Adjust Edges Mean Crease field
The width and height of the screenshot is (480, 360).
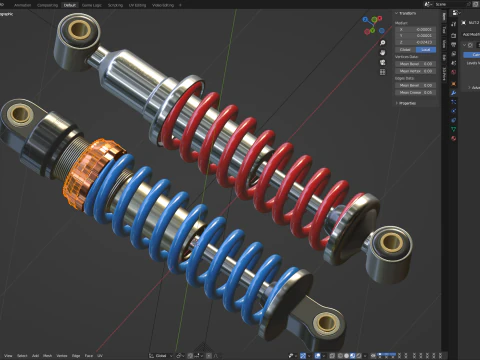click(x=416, y=92)
